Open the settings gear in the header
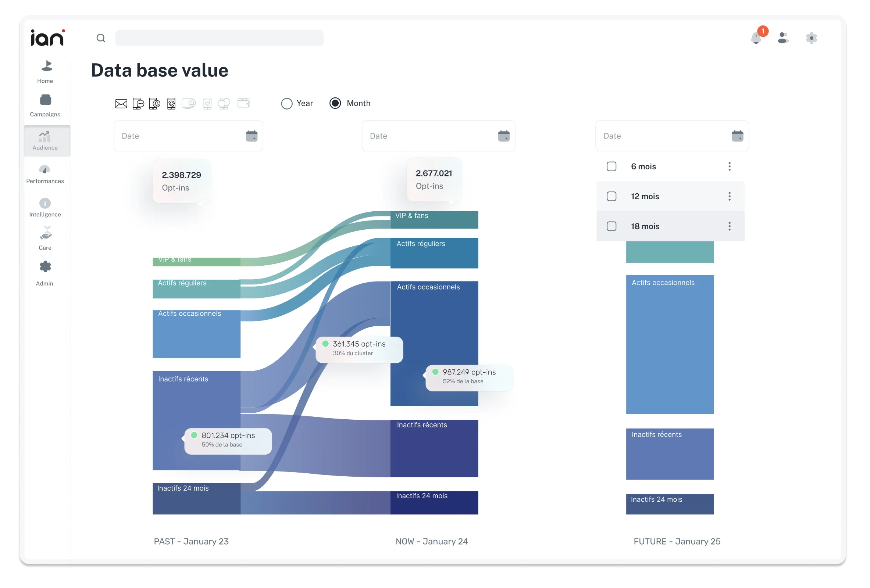Viewport: 870px width, 588px height. pyautogui.click(x=811, y=38)
